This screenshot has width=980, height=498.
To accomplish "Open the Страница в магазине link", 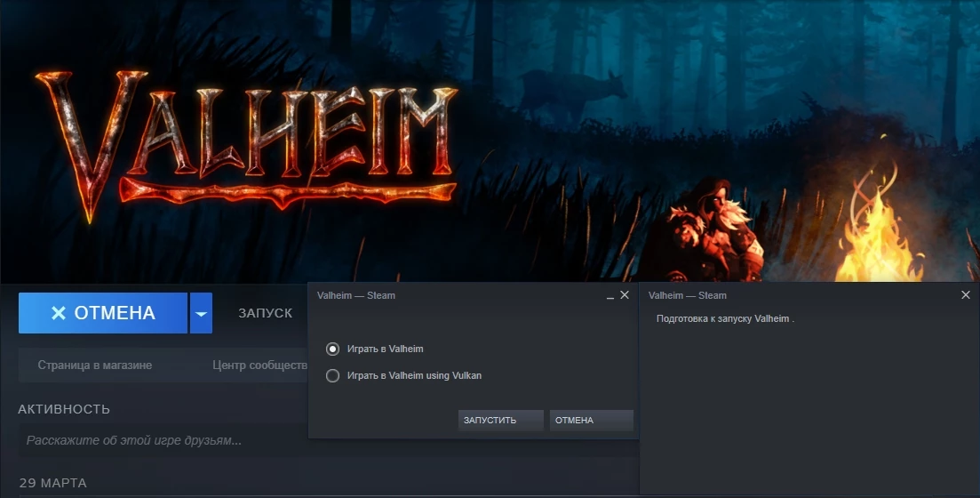I will coord(95,365).
